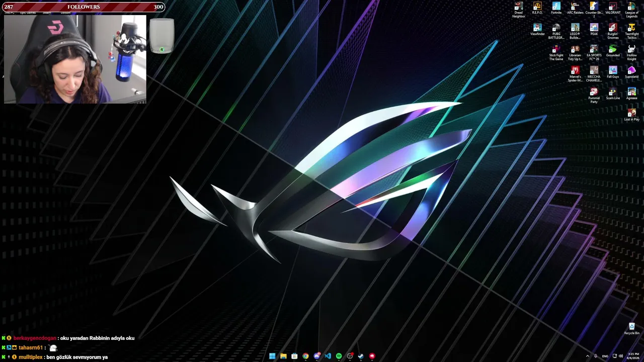Select the Burglin' Gnomes shortcut
The width and height of the screenshot is (644, 362).
tap(613, 31)
